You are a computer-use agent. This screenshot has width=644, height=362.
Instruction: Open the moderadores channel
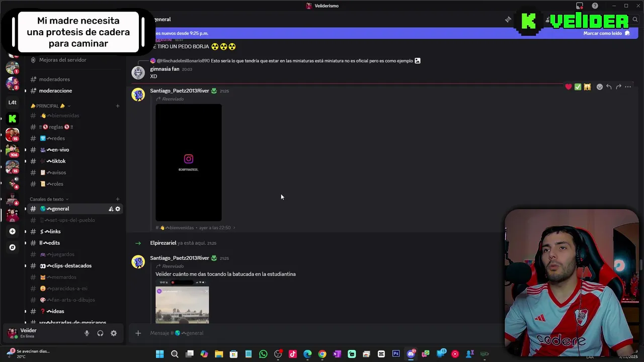[73, 79]
